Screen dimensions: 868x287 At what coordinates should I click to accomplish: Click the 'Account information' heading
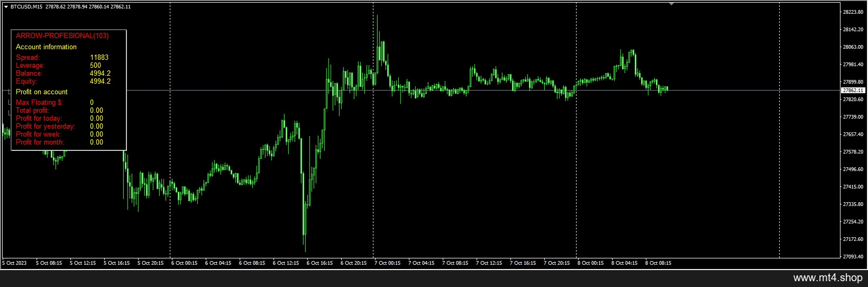tap(46, 47)
